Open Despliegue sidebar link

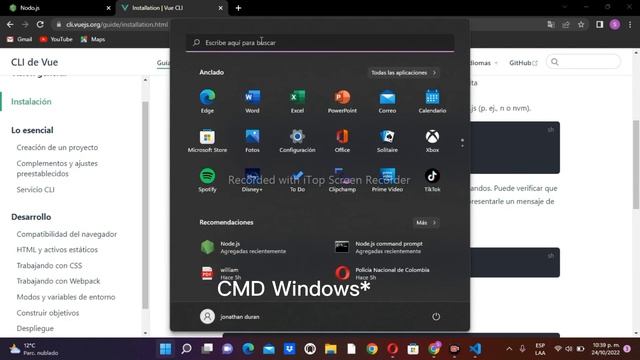[35, 329]
